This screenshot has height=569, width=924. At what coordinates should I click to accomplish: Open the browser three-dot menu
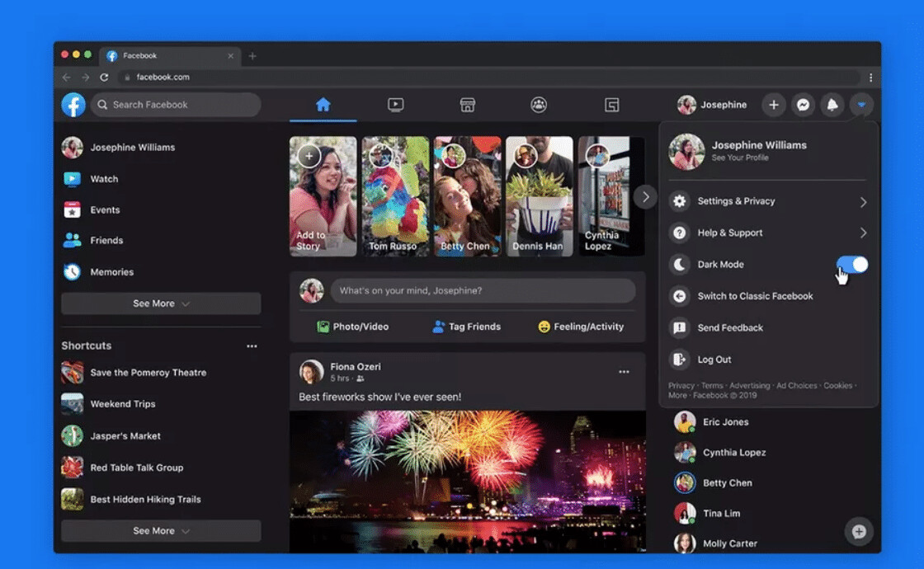click(871, 78)
